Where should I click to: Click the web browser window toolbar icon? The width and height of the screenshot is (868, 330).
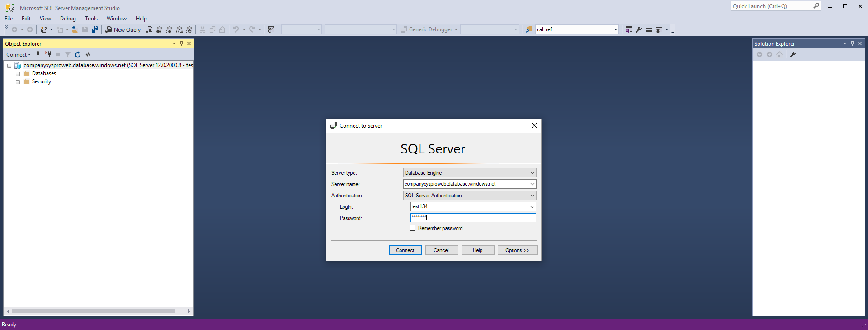pos(659,29)
